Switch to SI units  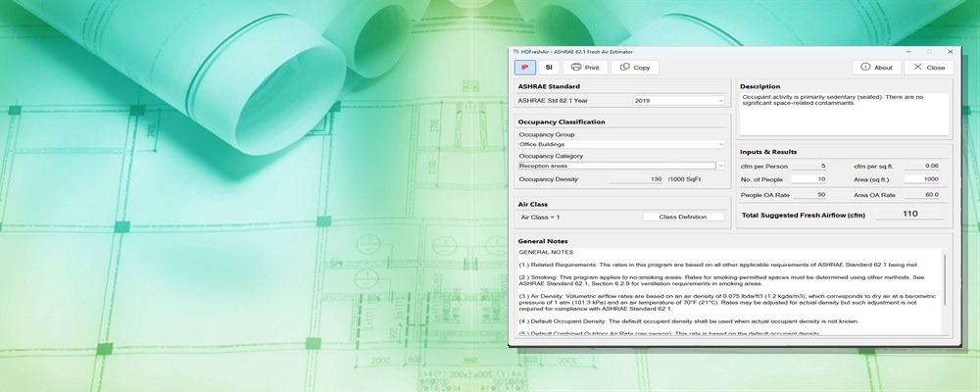tap(548, 68)
